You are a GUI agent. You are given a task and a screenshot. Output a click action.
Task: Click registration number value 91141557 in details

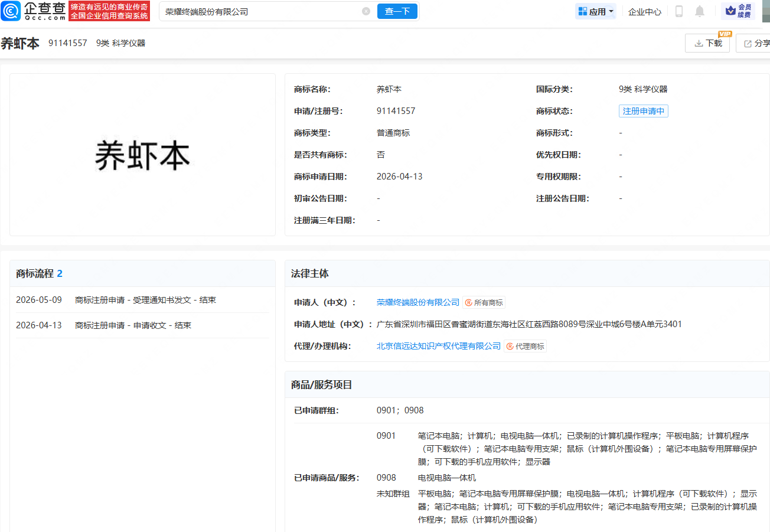(x=396, y=111)
